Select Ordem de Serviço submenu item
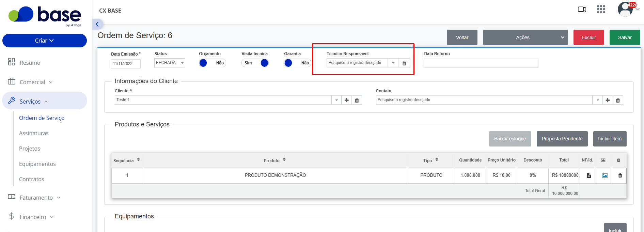 (42, 118)
